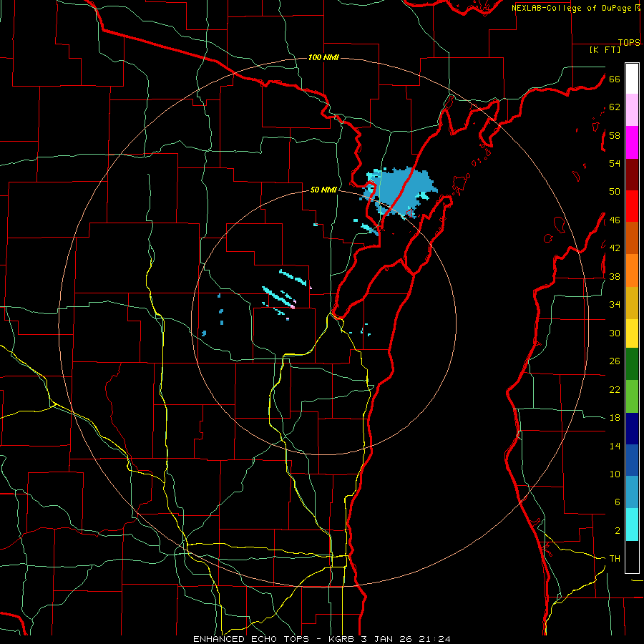Select the cyan legend swatch
644x644 pixels.
632,525
